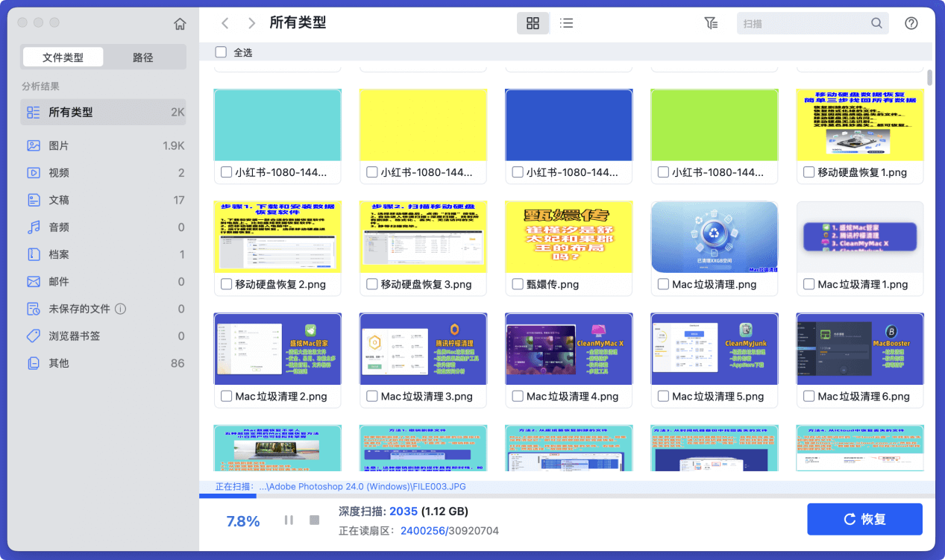This screenshot has width=945, height=560.
Task: Switch to the 路径 tab
Action: point(143,57)
